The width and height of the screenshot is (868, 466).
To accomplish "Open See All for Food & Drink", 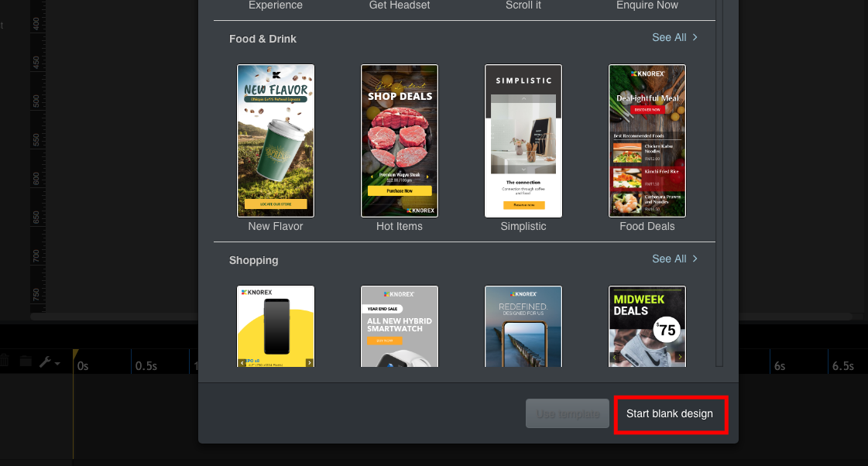I will (x=674, y=37).
